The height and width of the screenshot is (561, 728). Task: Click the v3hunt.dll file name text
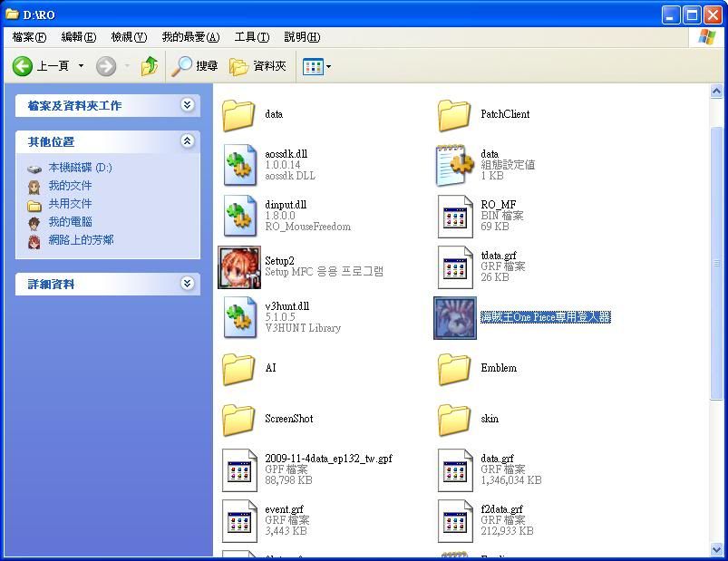click(286, 306)
